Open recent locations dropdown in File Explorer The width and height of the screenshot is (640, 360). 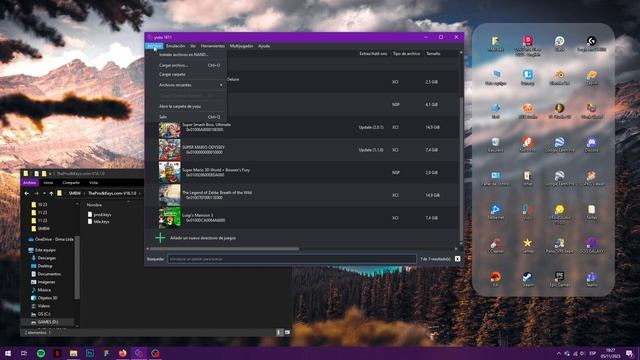tap(44, 193)
